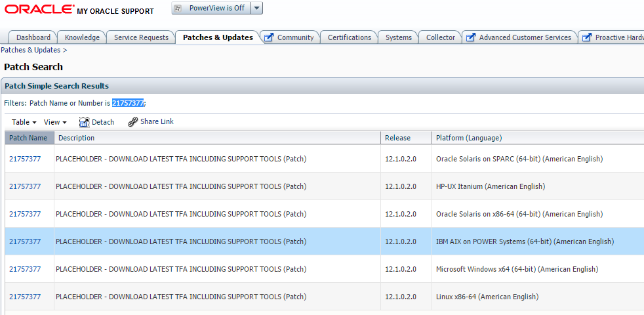Open the Systems tab
644x315 pixels.
(x=398, y=37)
